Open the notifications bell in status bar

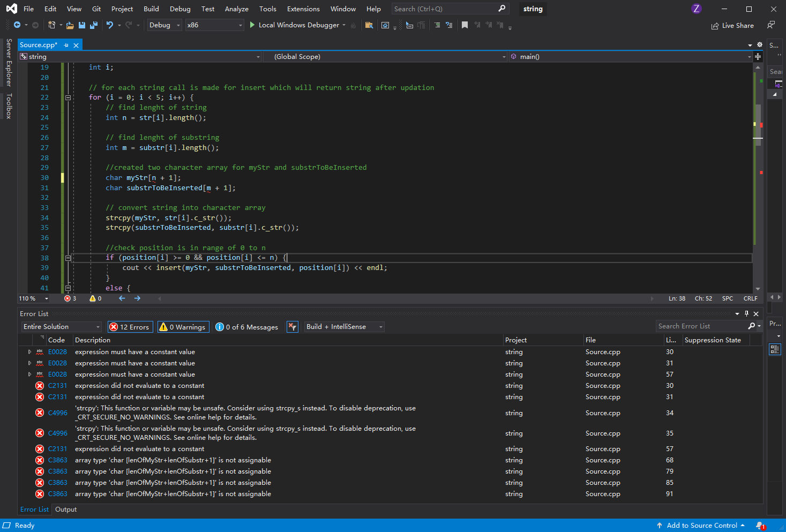(760, 526)
